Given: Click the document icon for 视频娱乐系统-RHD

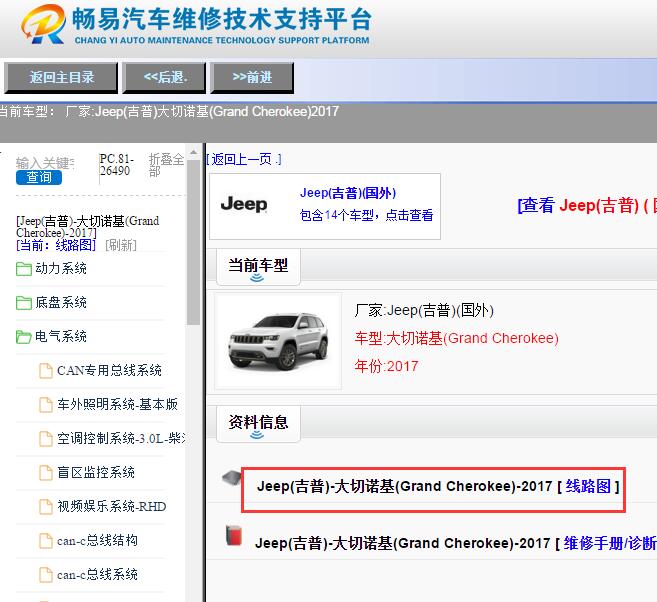Looking at the screenshot, I should [46, 506].
